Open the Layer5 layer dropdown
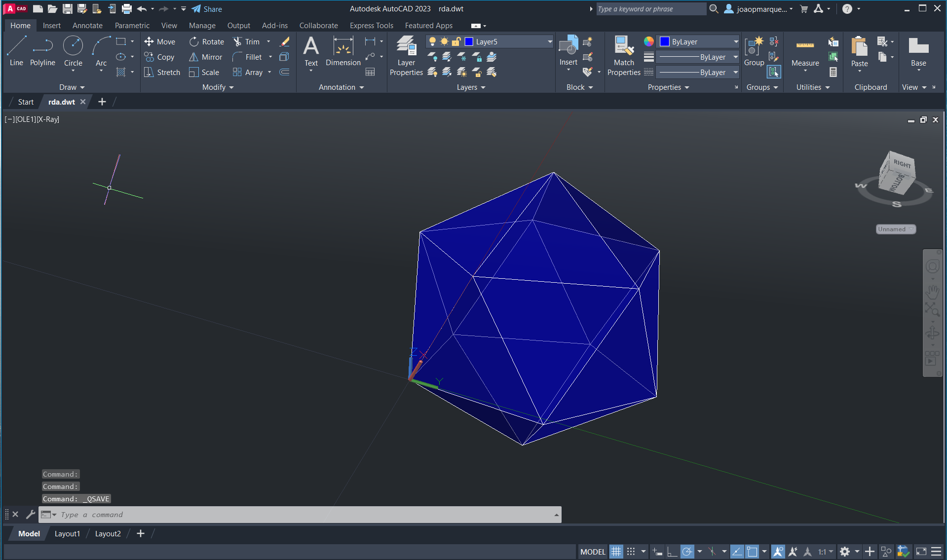The height and width of the screenshot is (560, 947). pyautogui.click(x=550, y=42)
